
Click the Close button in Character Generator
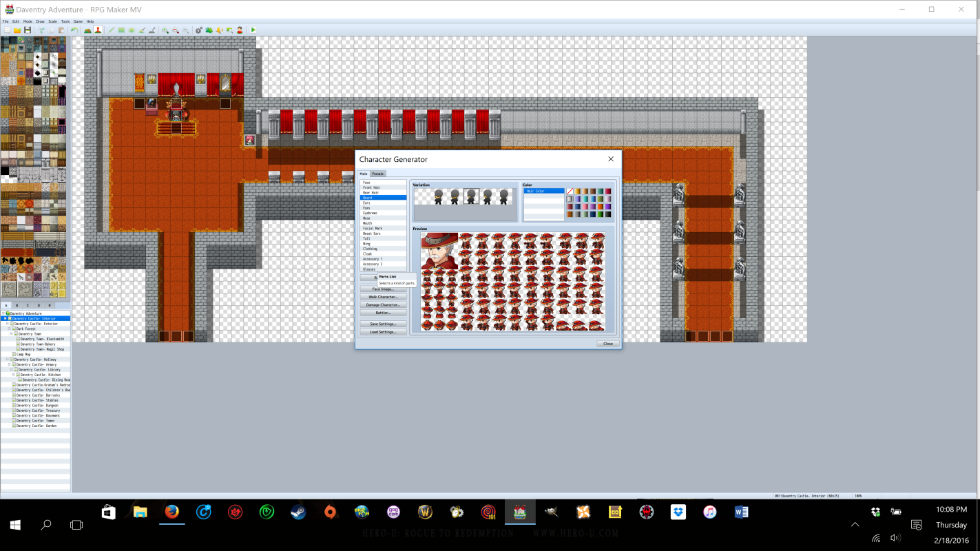tap(608, 343)
